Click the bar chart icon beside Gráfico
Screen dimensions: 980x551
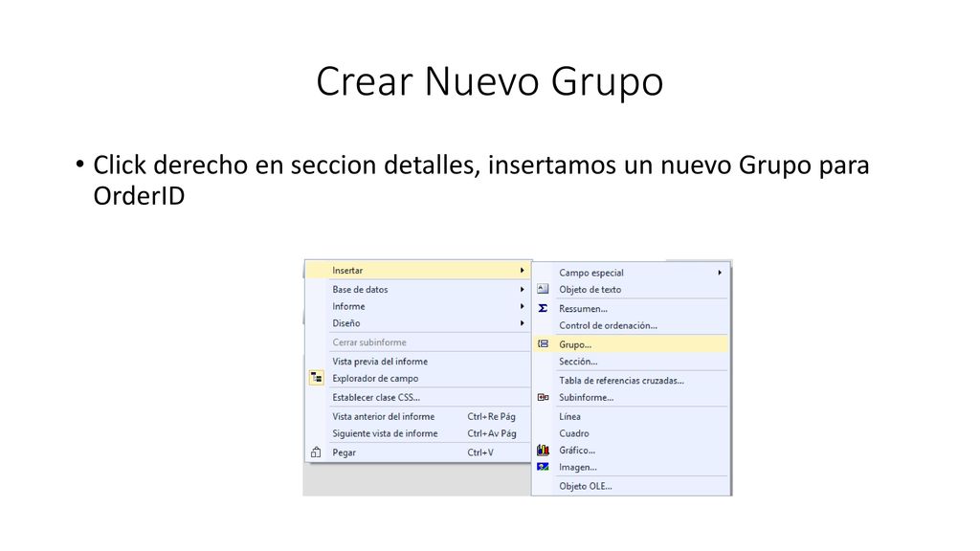544,450
